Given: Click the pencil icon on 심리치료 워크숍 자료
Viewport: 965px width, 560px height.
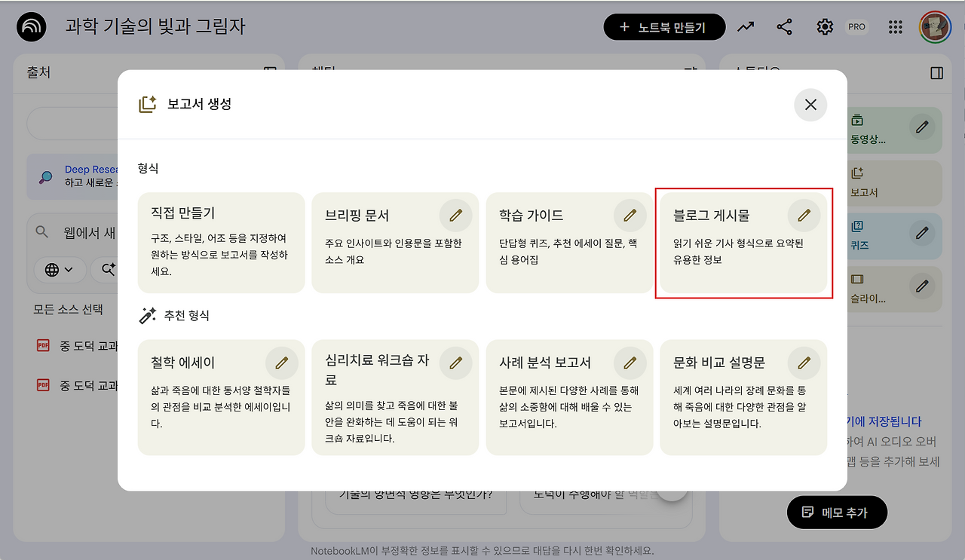Looking at the screenshot, I should coord(455,363).
